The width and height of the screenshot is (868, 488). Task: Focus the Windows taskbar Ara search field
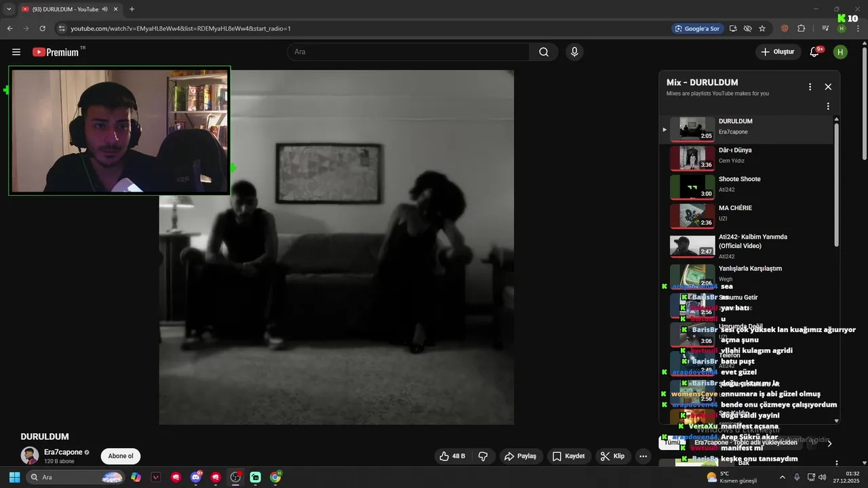click(76, 477)
